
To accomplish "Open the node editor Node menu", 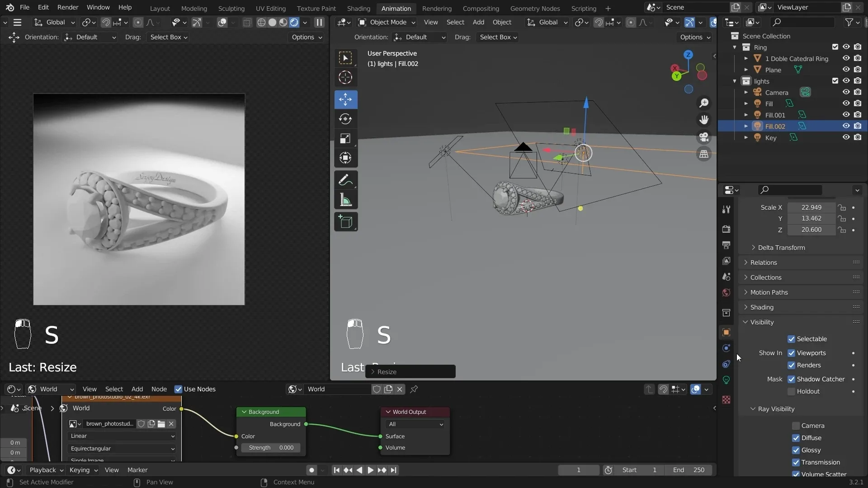I will 159,389.
